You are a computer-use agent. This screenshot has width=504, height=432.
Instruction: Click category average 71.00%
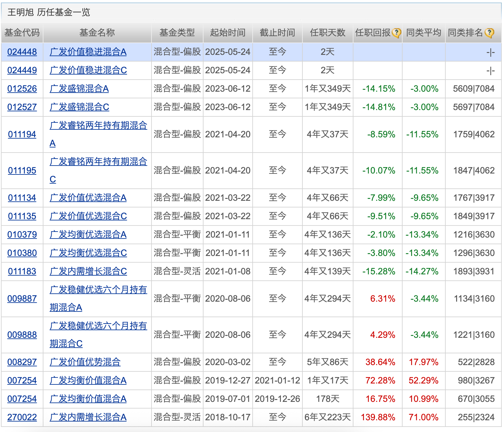point(423,417)
